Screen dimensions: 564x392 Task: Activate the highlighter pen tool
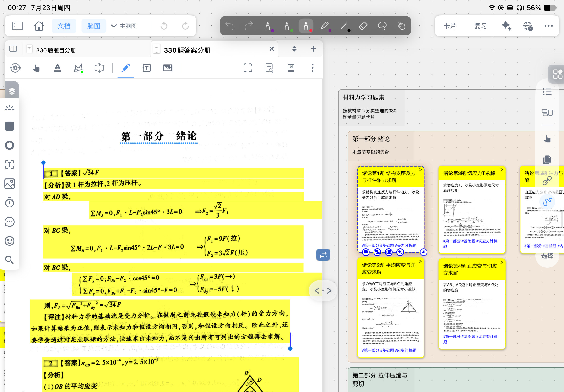point(325,26)
